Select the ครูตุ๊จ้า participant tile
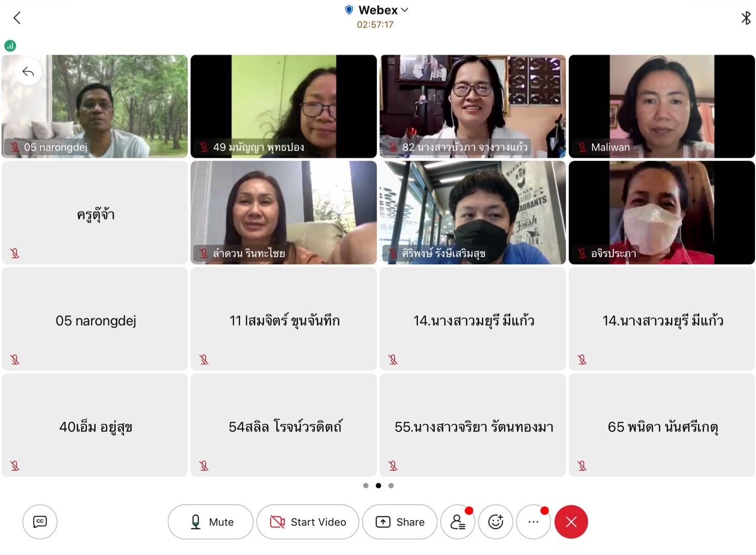This screenshot has height=555, width=756. point(95,213)
